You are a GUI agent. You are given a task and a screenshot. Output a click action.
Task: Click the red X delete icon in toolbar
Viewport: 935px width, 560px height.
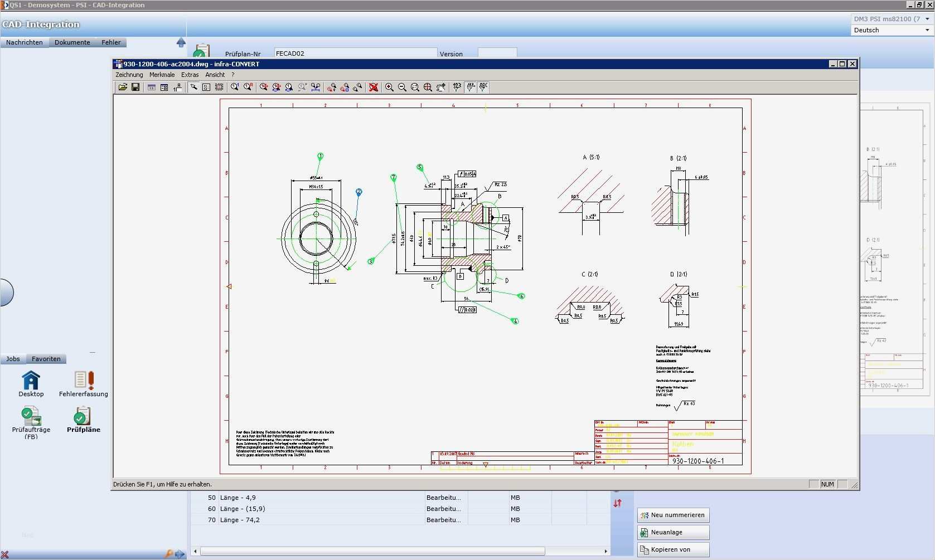click(374, 87)
